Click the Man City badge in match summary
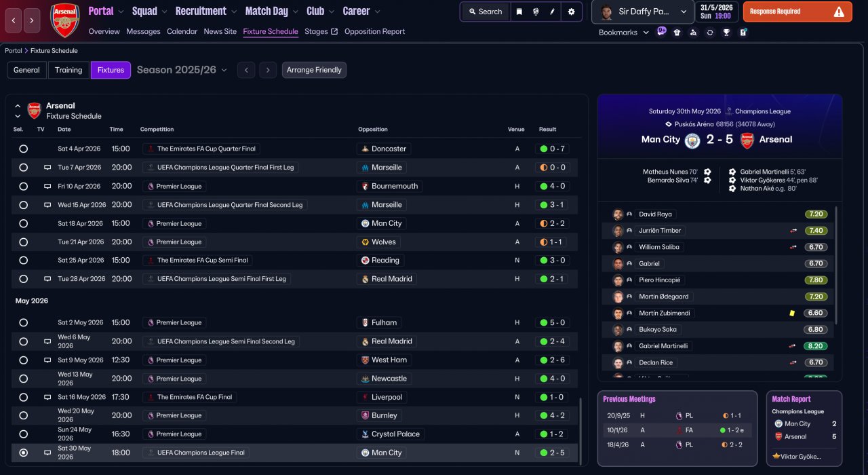 click(692, 140)
